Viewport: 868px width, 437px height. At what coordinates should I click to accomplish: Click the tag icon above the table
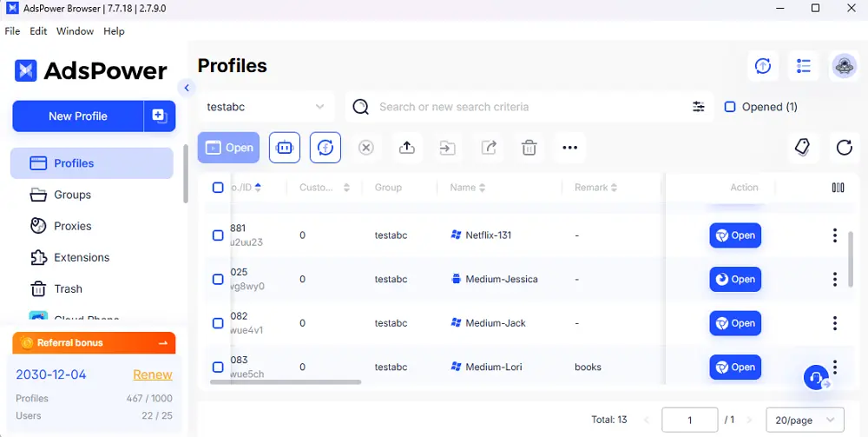803,148
